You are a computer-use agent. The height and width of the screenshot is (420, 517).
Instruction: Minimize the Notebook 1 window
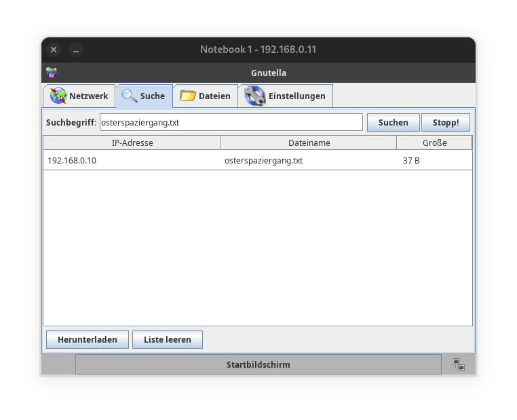pyautogui.click(x=76, y=50)
